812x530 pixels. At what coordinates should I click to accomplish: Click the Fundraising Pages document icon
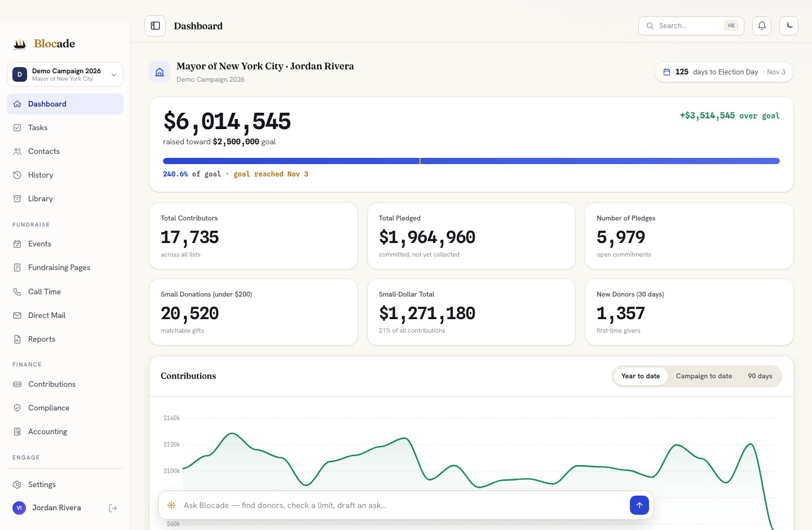pos(17,268)
